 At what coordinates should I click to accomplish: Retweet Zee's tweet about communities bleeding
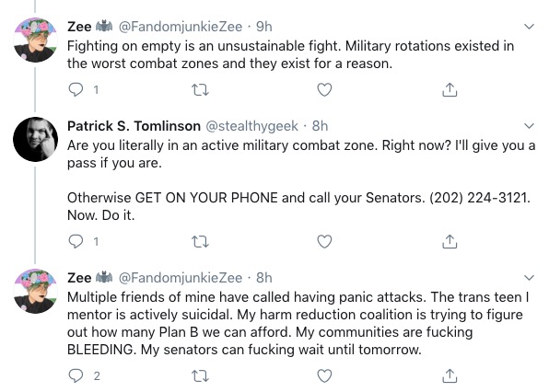tap(201, 376)
